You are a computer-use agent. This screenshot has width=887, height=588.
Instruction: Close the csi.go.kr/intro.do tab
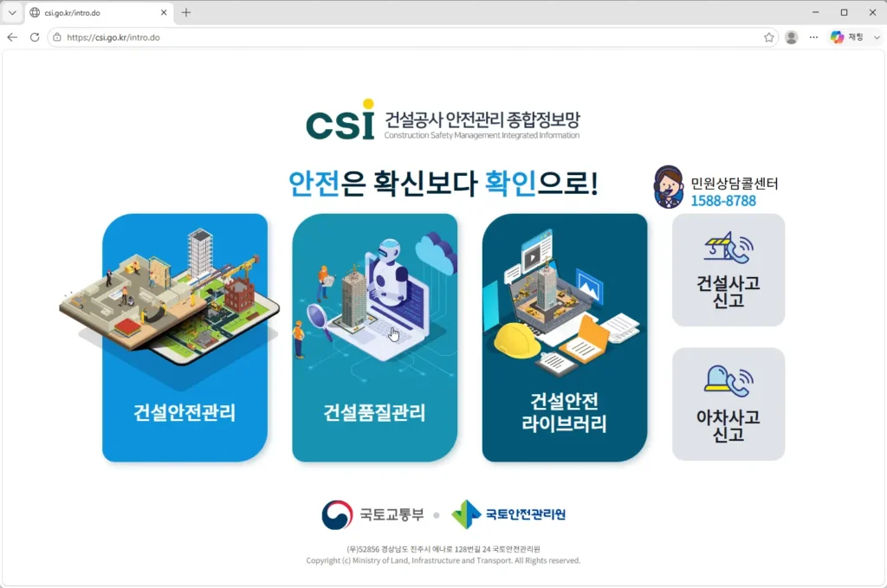(x=164, y=12)
